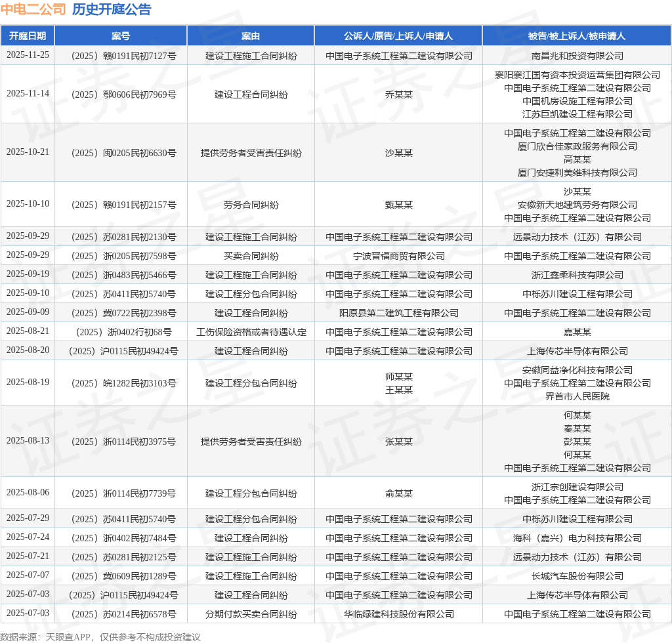Click defendant 浙江宗创建设有限公司

coord(577,487)
